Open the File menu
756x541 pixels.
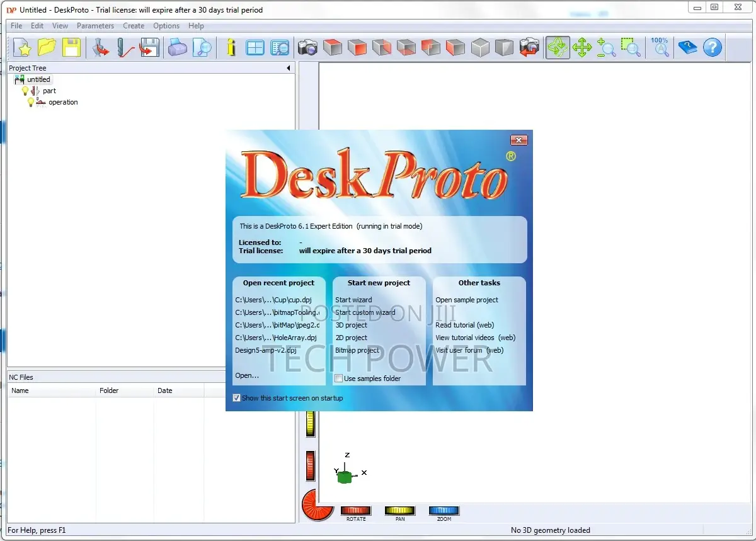coord(16,26)
